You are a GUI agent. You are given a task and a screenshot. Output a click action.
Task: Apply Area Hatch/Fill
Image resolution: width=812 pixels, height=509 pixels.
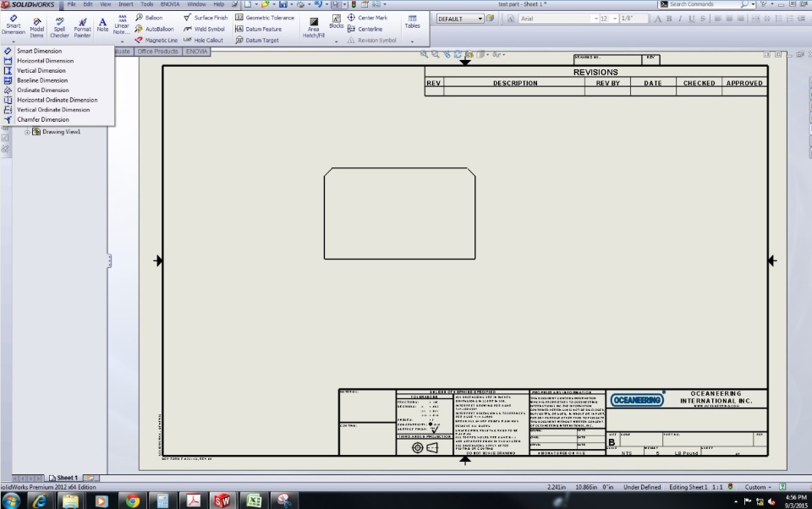click(x=313, y=27)
